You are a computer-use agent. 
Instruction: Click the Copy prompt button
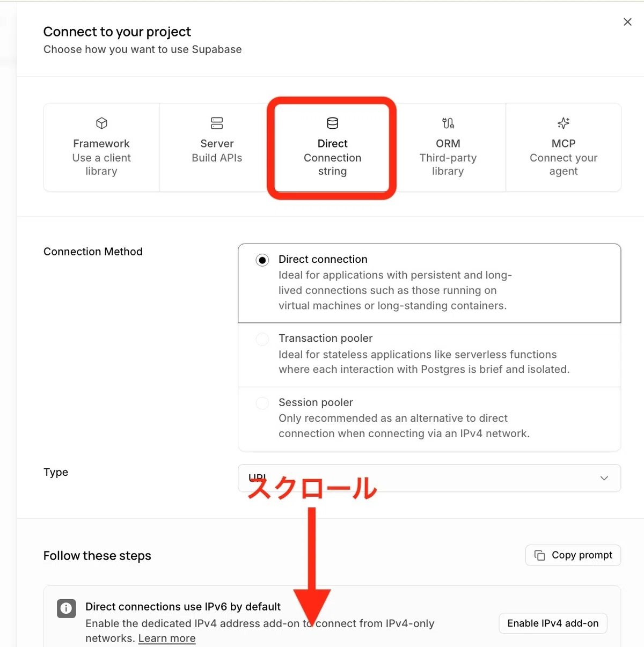click(573, 555)
